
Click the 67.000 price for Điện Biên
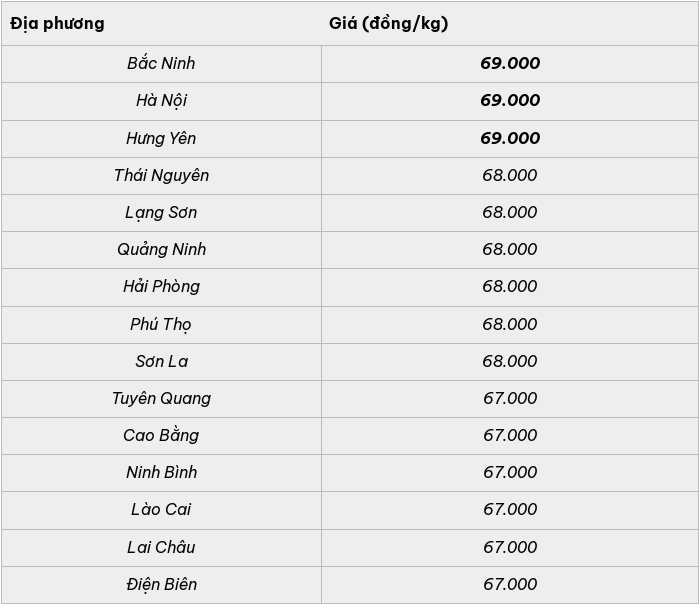(510, 584)
